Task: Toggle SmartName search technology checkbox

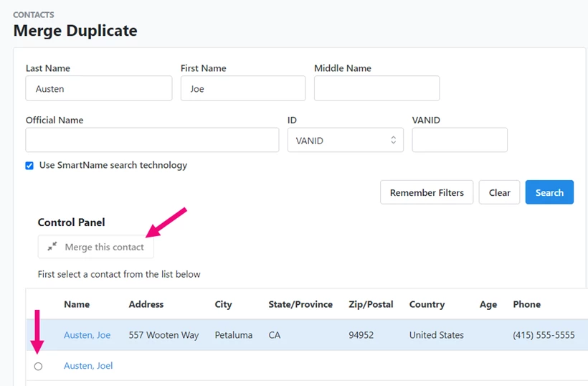Action: tap(29, 165)
